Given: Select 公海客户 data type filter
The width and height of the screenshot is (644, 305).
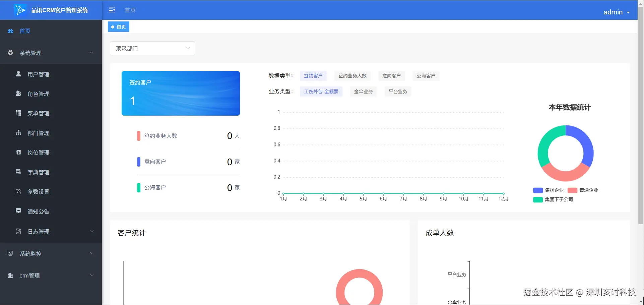Looking at the screenshot, I should (426, 76).
